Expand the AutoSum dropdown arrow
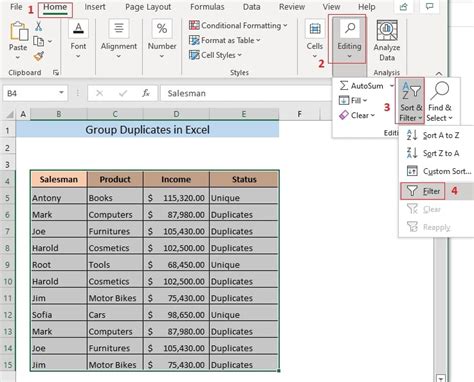Viewport: 474px width, 382px height. (x=391, y=86)
